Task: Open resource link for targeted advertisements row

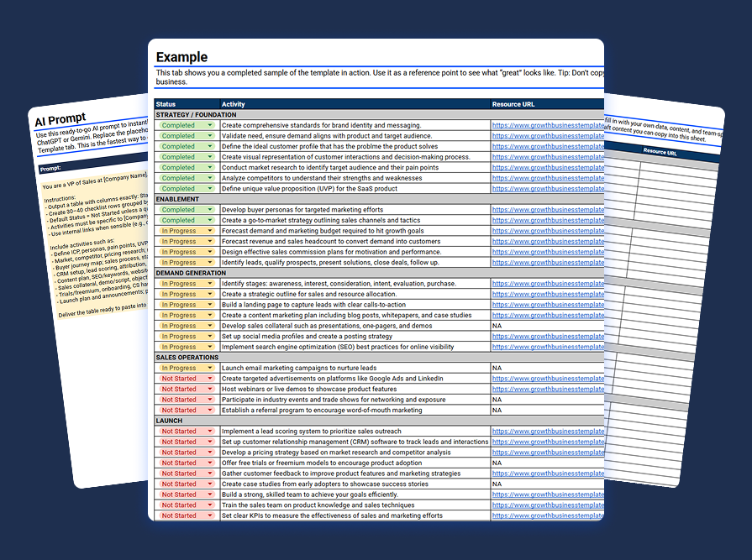Action: point(548,378)
